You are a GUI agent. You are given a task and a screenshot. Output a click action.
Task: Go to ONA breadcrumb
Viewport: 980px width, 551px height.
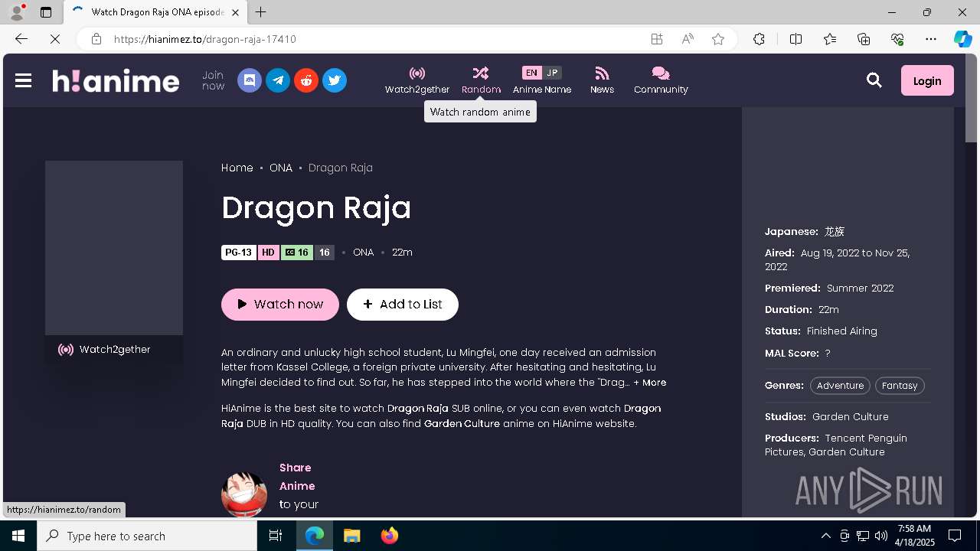[x=281, y=168]
